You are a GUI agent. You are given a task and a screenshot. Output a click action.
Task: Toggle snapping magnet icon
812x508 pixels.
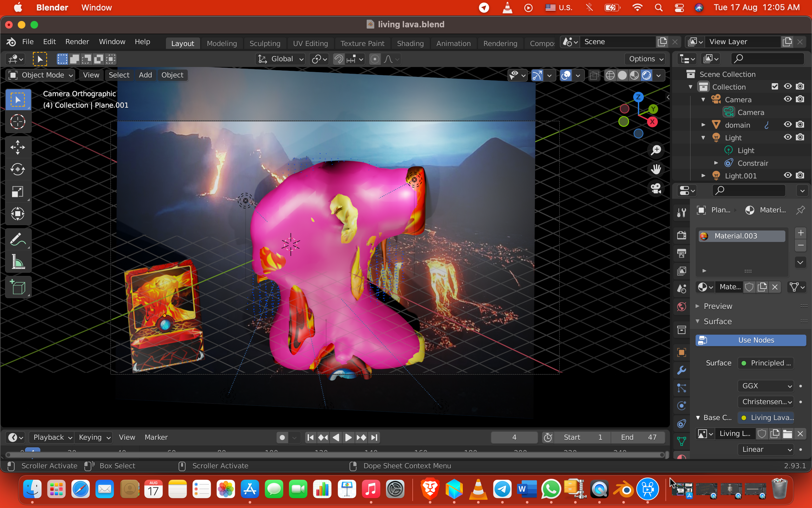339,59
